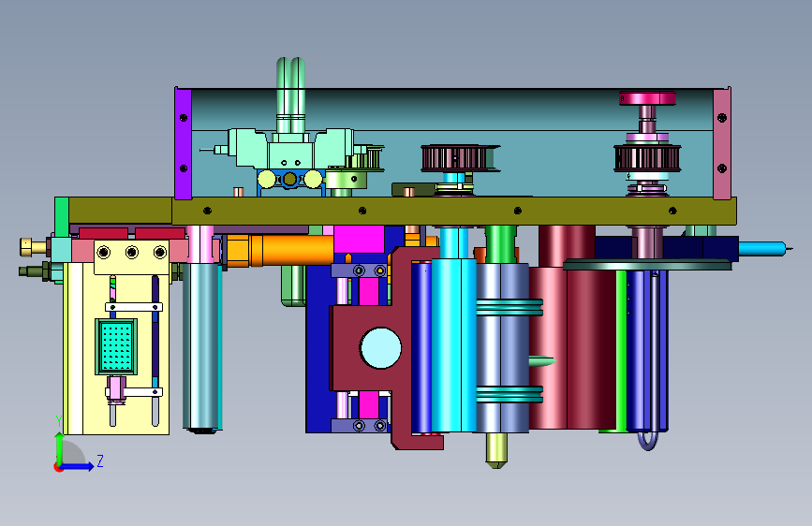Select the Y axis label
812x526 pixels.
point(59,421)
